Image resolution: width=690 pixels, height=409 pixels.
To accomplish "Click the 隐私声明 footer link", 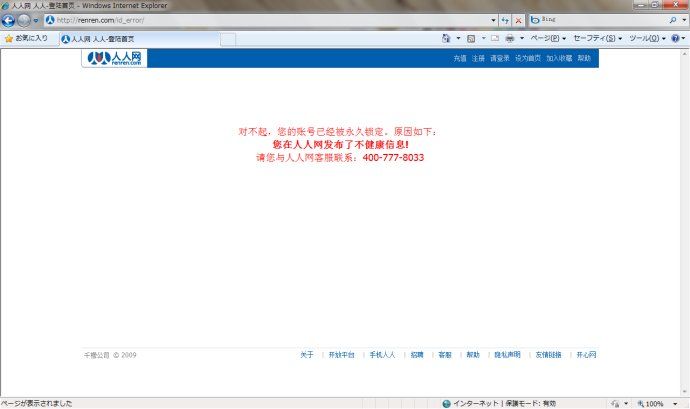I will (507, 355).
